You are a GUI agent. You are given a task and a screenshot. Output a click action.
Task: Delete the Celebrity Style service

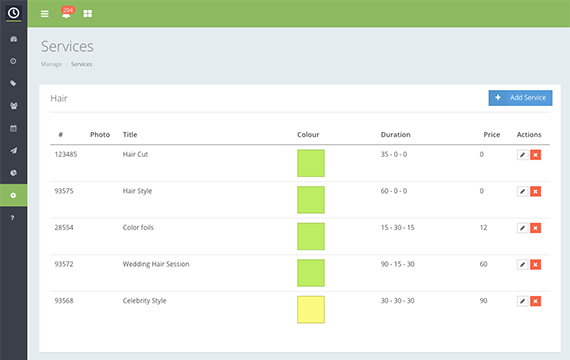pyautogui.click(x=535, y=301)
